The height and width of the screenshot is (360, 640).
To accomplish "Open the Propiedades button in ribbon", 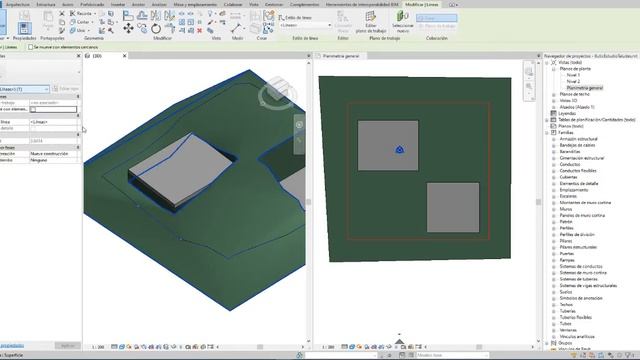I will [x=24, y=30].
